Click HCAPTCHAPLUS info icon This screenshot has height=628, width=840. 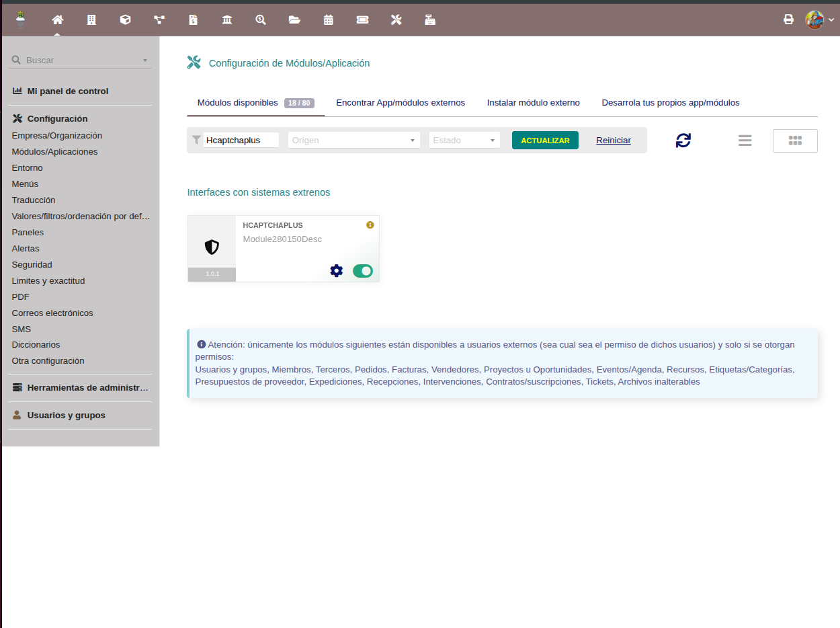click(x=370, y=225)
